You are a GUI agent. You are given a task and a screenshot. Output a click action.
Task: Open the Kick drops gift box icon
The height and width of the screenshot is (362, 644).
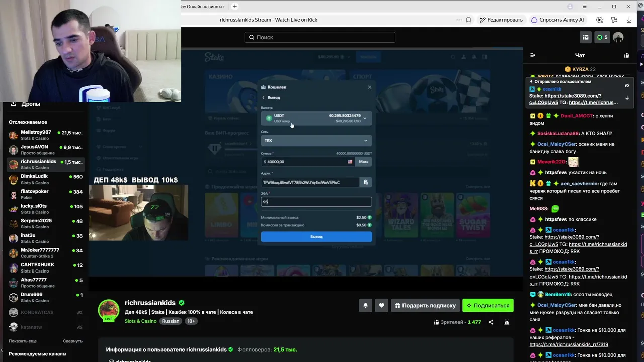click(586, 37)
